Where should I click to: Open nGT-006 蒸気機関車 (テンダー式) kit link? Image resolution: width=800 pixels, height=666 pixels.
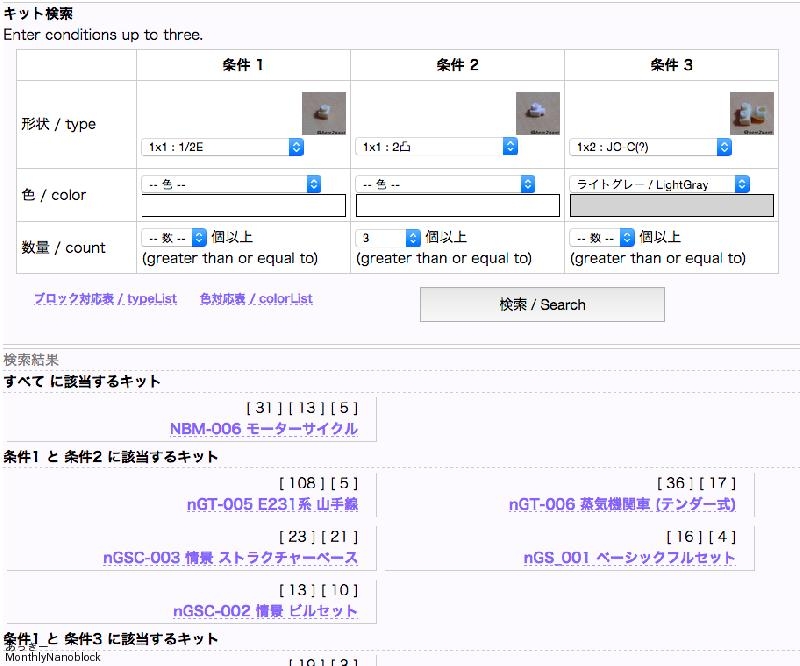click(621, 505)
